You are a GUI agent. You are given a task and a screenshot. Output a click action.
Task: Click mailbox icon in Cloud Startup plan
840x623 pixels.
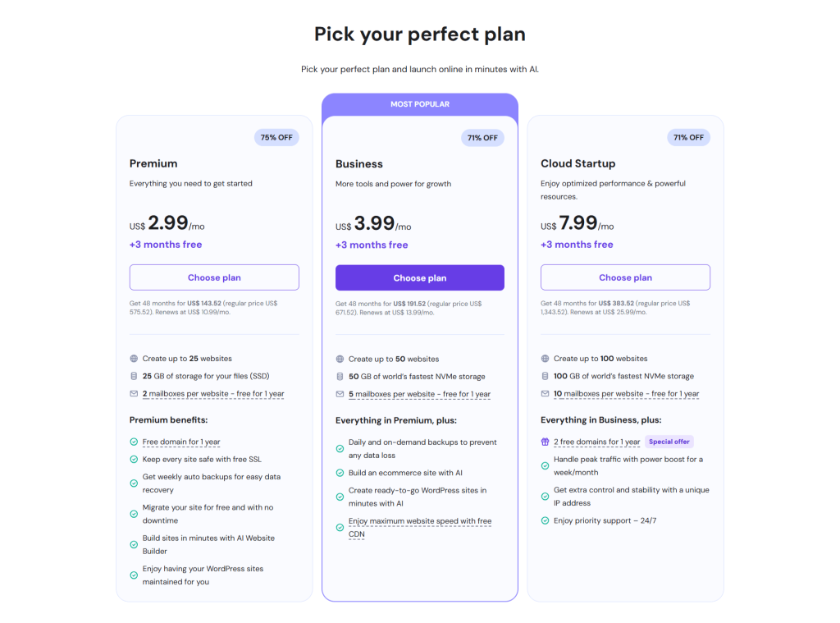(x=545, y=394)
